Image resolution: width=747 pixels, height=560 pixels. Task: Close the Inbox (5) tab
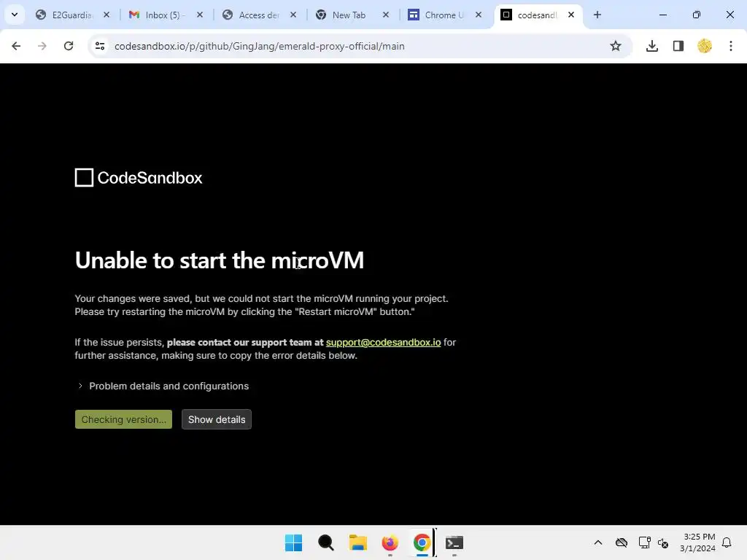pos(200,15)
